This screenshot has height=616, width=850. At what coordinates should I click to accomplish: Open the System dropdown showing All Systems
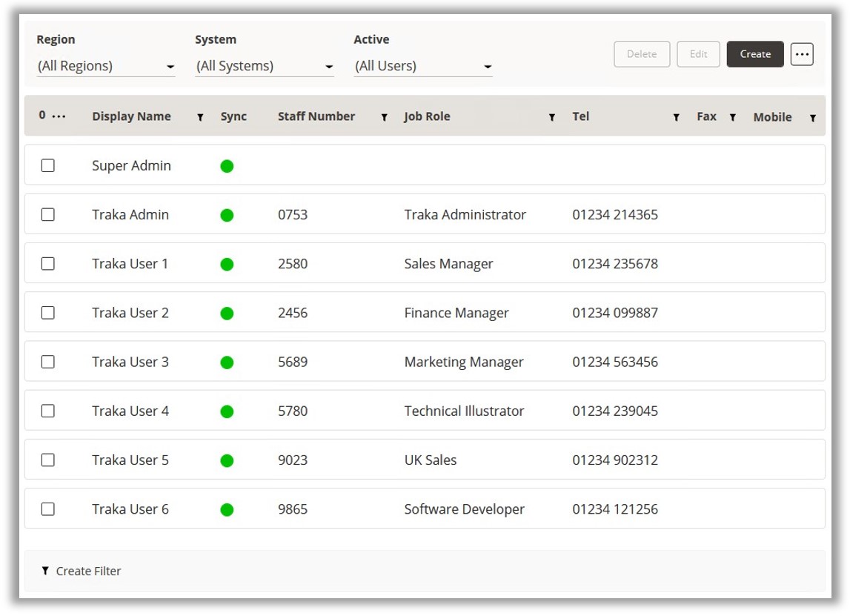(x=265, y=66)
